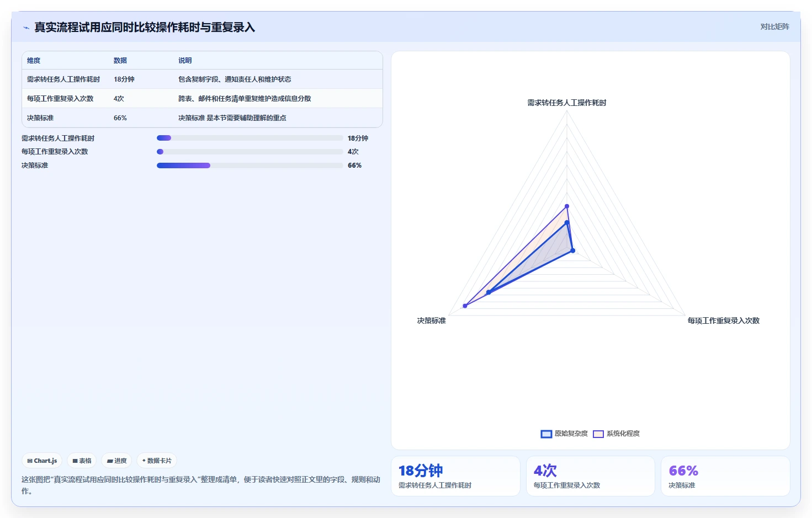
Task: Select the 表格 tag chip
Action: [x=82, y=461]
